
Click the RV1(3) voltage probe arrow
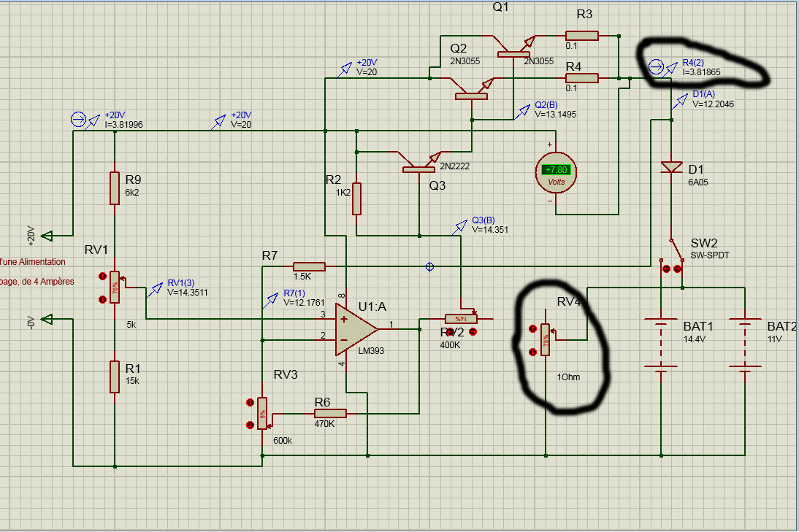(154, 290)
